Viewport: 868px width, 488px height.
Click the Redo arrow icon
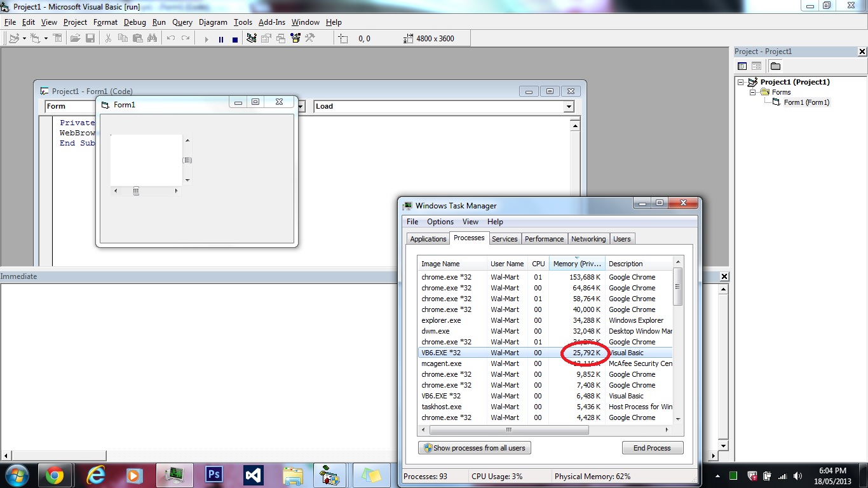[186, 39]
